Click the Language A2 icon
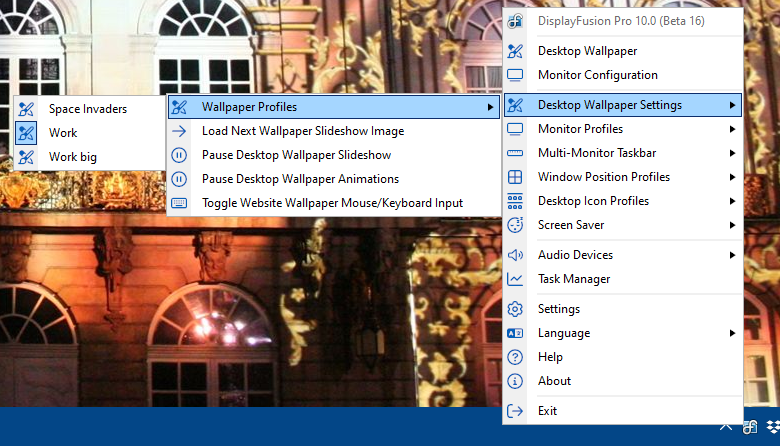780x446 pixels. click(515, 333)
